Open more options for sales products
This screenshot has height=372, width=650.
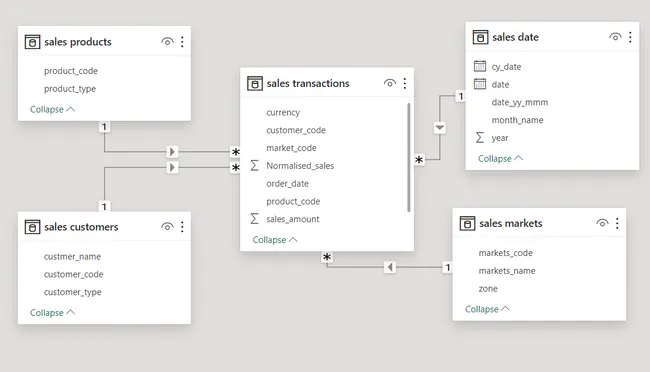182,42
